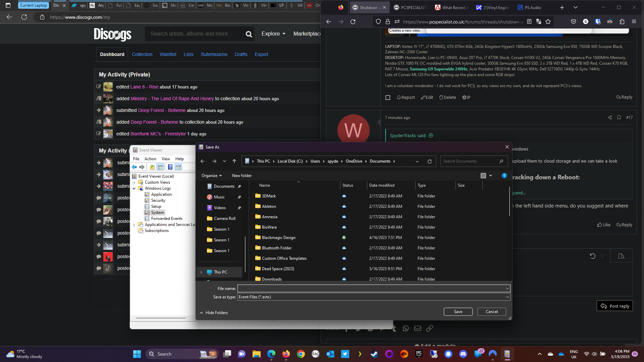Image resolution: width=644 pixels, height=362 pixels.
Task: Click Event Viewer toolbar Help icon
Action: click(170, 167)
